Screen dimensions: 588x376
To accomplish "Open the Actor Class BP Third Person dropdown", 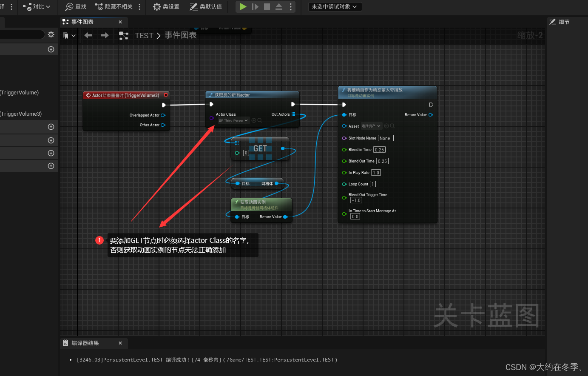I will point(233,120).
